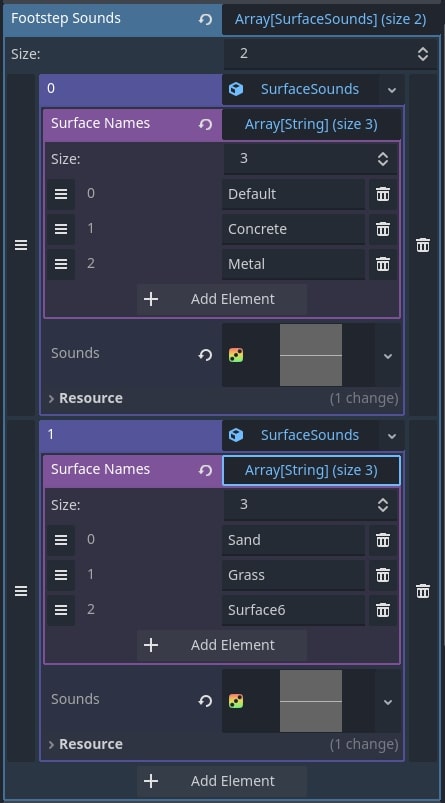This screenshot has height=803, width=445.
Task: Click the randomizer stream icon in element 1 Sounds
Action: pos(236,701)
